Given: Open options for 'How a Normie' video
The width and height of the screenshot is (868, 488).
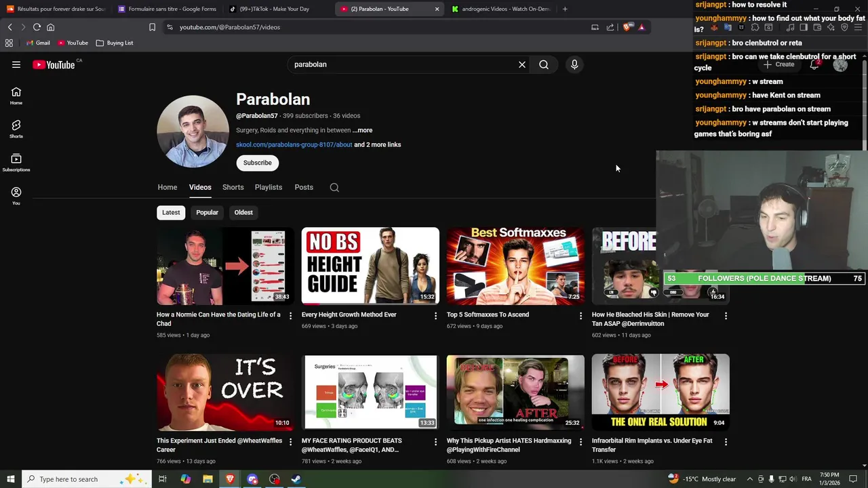Looking at the screenshot, I should 290,316.
